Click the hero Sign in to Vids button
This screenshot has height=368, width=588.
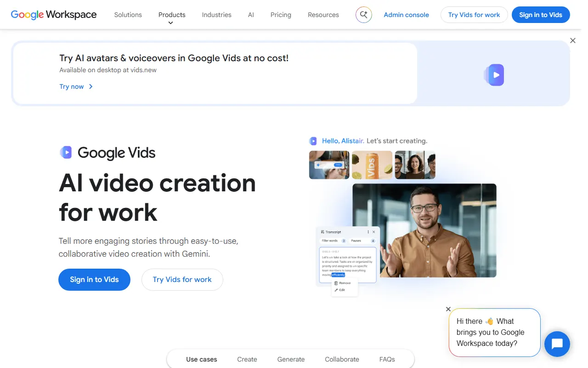[94, 280]
